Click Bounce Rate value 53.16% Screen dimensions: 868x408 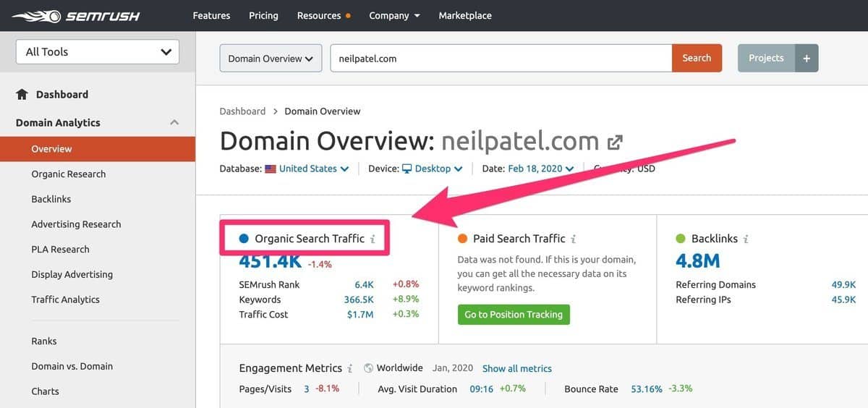click(647, 388)
